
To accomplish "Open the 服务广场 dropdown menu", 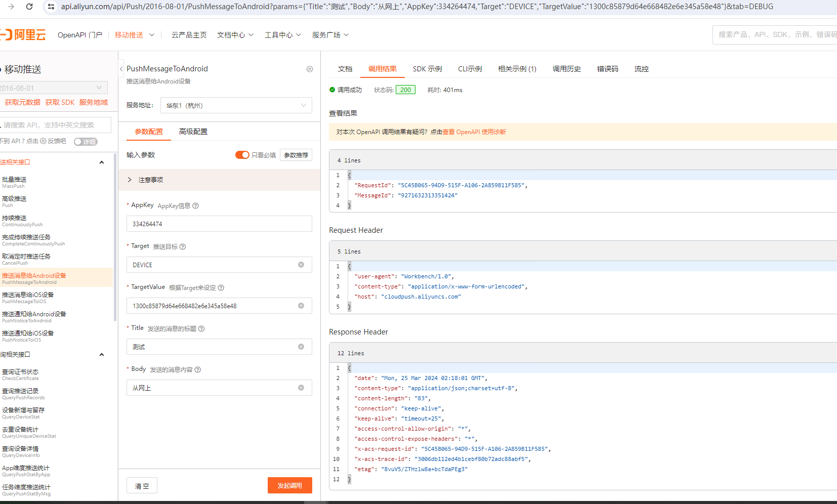I will [330, 35].
